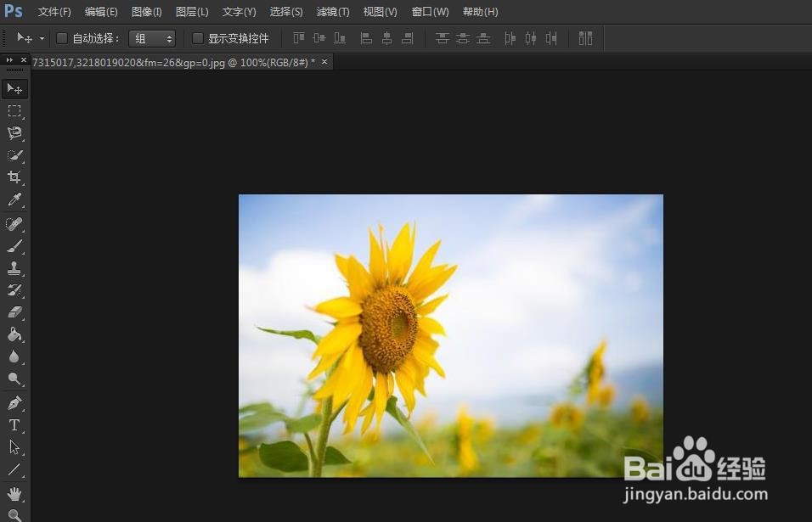The width and height of the screenshot is (812, 522).
Task: Select the Brush tool
Action: click(x=14, y=246)
